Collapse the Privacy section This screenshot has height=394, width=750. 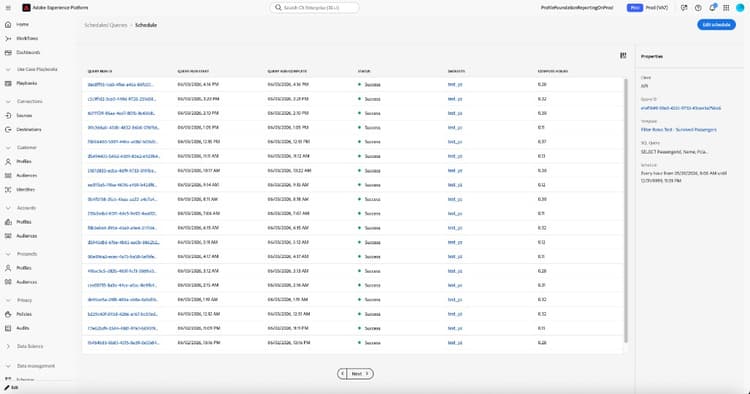tap(8, 300)
